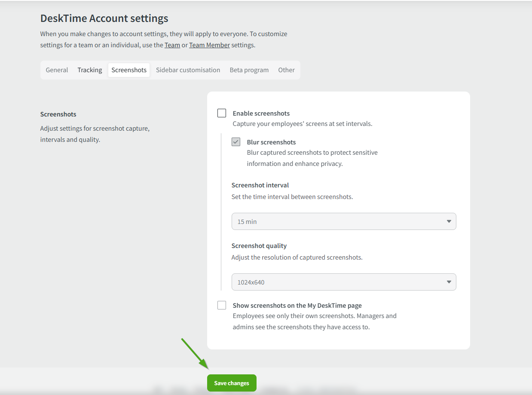
Task: Click the Enable screenshots label text
Action: [x=261, y=113]
